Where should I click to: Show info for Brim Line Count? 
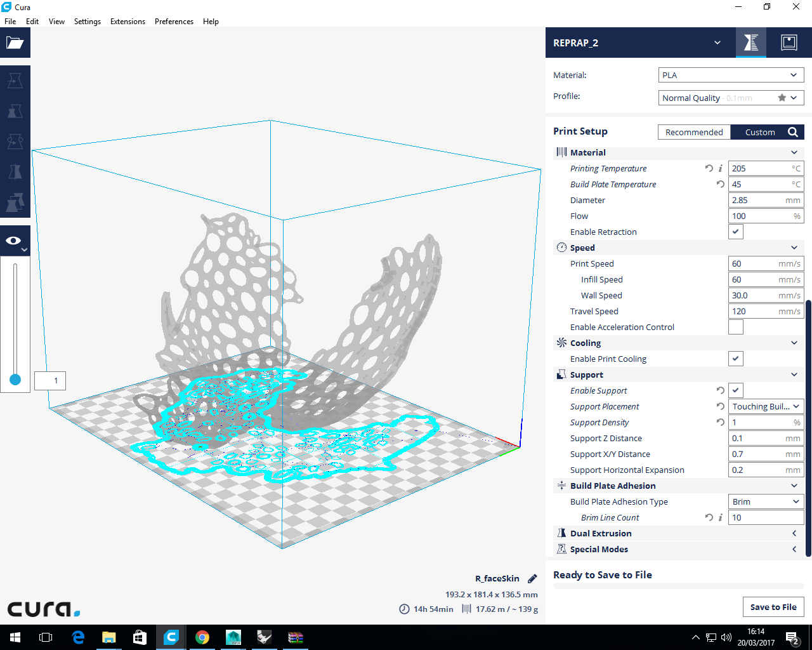(721, 517)
